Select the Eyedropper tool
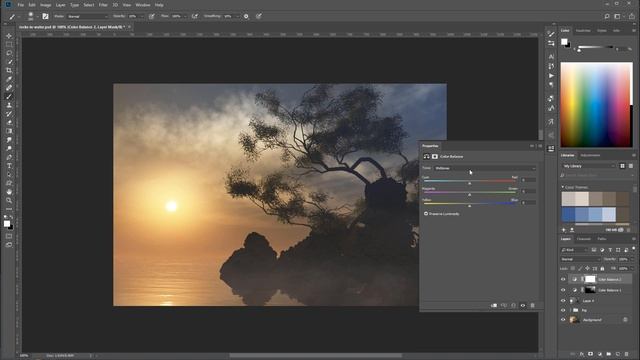Image resolution: width=640 pixels, height=360 pixels. point(9,79)
